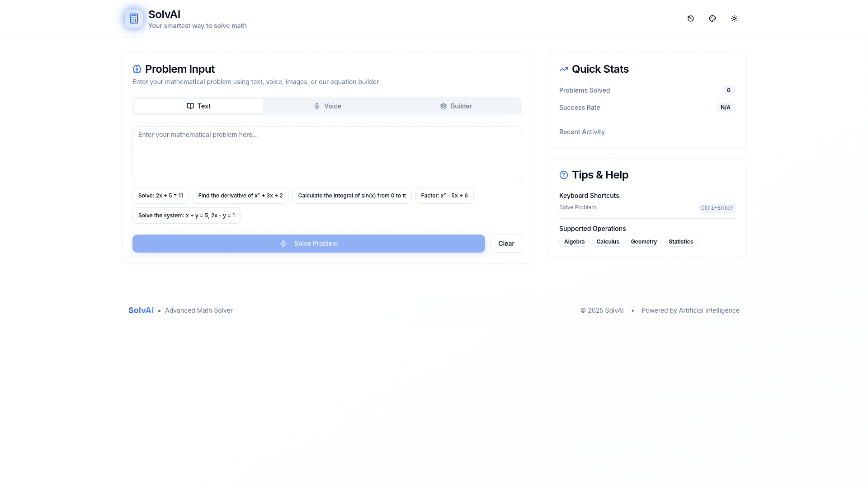Image resolution: width=868 pixels, height=488 pixels.
Task: Click the Ctrl+Enter shortcut label
Action: click(717, 208)
